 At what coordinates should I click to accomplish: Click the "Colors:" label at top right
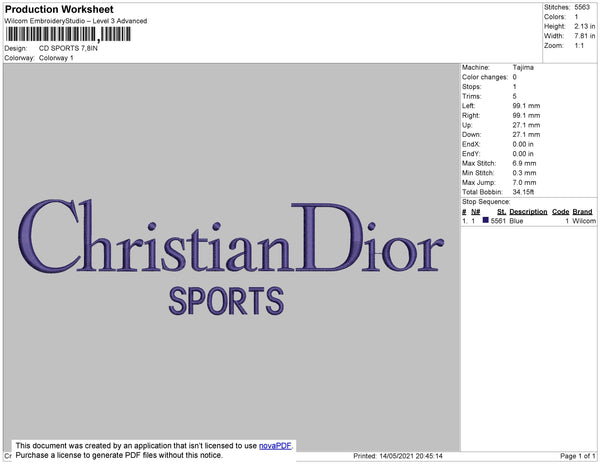click(555, 17)
